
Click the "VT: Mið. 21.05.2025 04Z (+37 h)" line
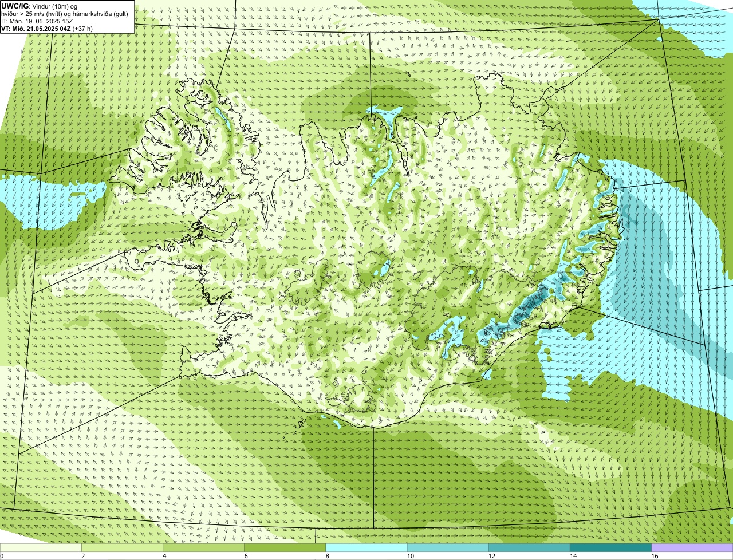pyautogui.click(x=47, y=28)
